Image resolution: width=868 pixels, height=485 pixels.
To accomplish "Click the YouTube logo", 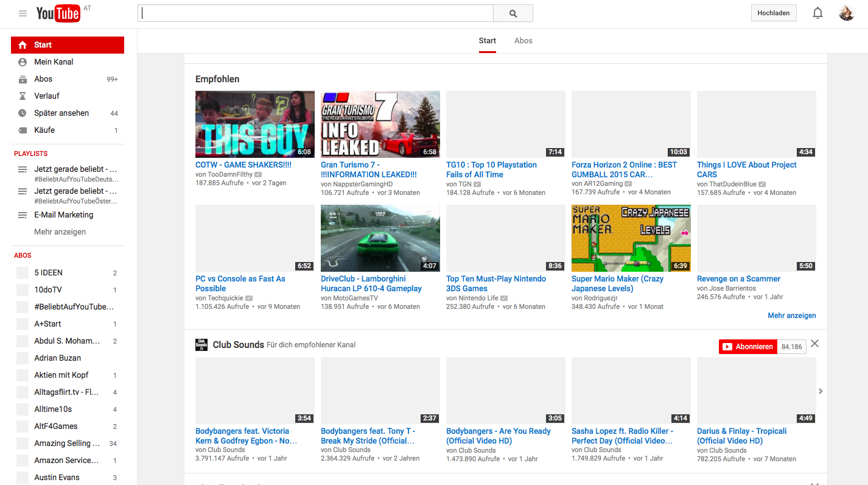I will pyautogui.click(x=58, y=13).
